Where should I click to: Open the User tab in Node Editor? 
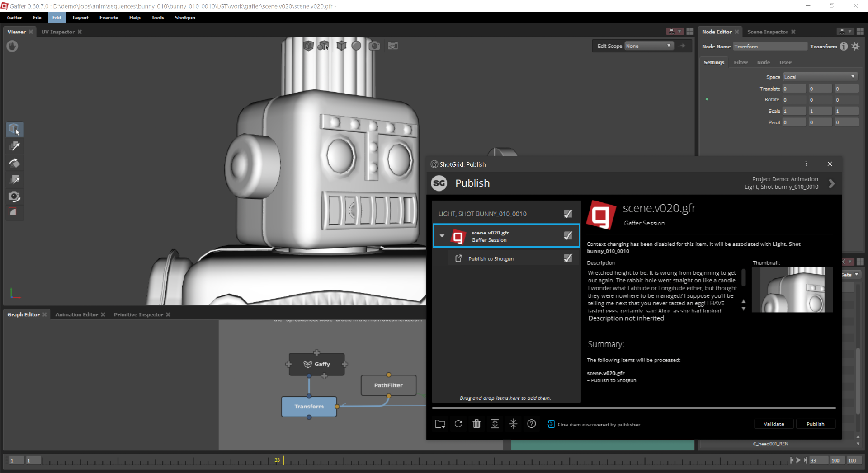tap(785, 62)
